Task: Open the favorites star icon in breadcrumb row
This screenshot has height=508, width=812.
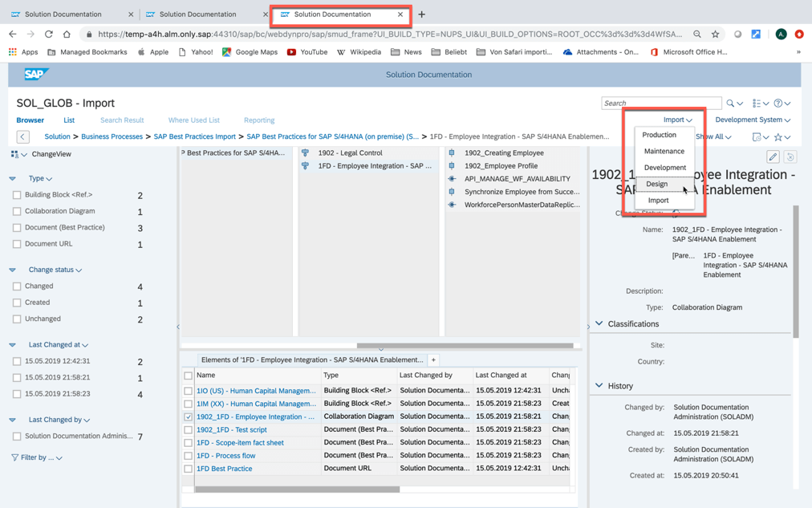Action: coord(777,137)
